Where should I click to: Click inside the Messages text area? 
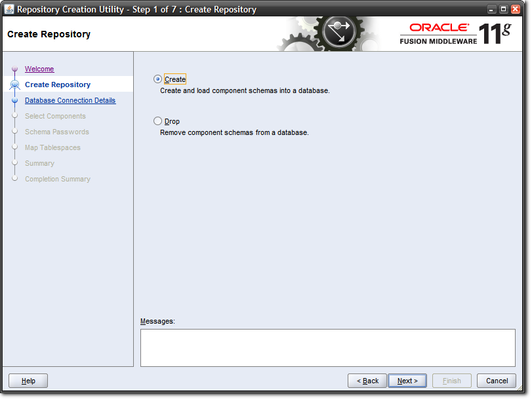328,347
